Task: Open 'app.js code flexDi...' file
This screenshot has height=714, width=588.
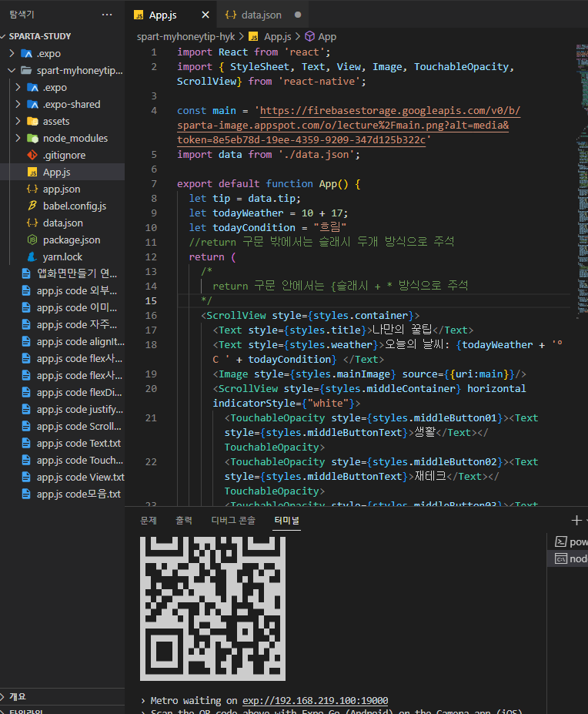Action: pyautogui.click(x=79, y=393)
